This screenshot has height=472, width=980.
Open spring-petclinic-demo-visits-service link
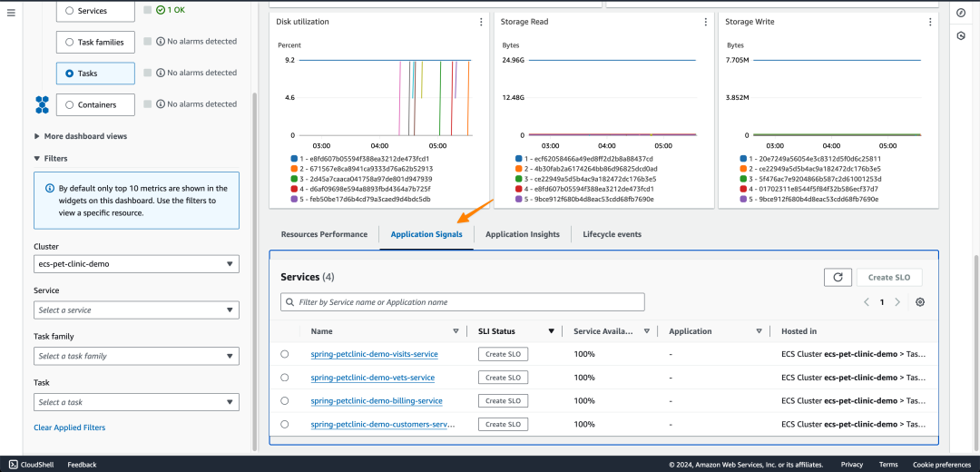pyautogui.click(x=375, y=355)
